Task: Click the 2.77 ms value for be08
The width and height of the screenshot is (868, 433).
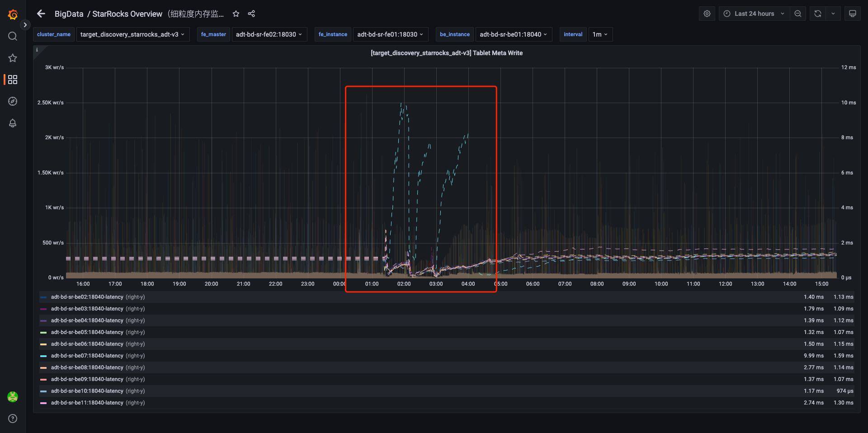Action: click(x=814, y=367)
